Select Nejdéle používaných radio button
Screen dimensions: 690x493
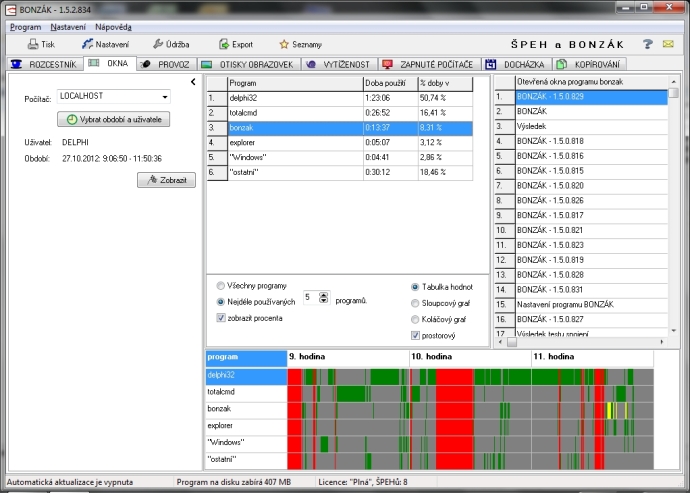(220, 302)
